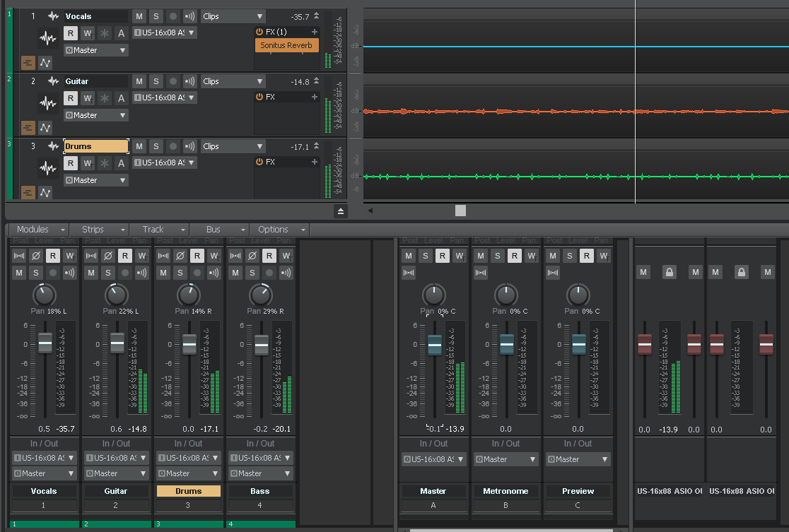Open automation lanes on Vocals track
The height and width of the screenshot is (532, 789).
point(45,63)
